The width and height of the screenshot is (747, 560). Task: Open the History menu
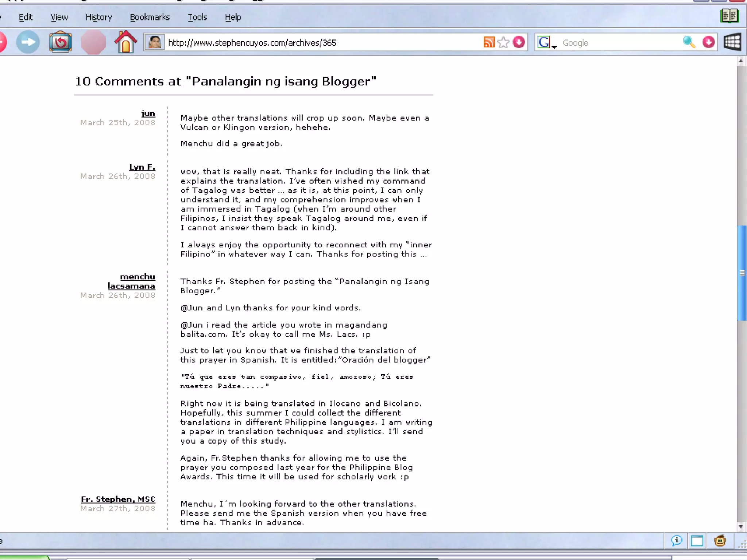click(x=98, y=17)
